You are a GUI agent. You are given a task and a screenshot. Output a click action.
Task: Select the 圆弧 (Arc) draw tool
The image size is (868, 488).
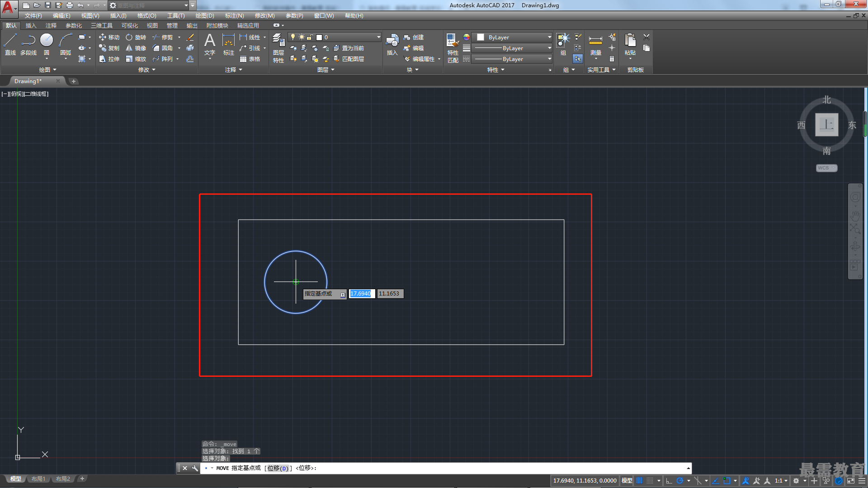(66, 45)
